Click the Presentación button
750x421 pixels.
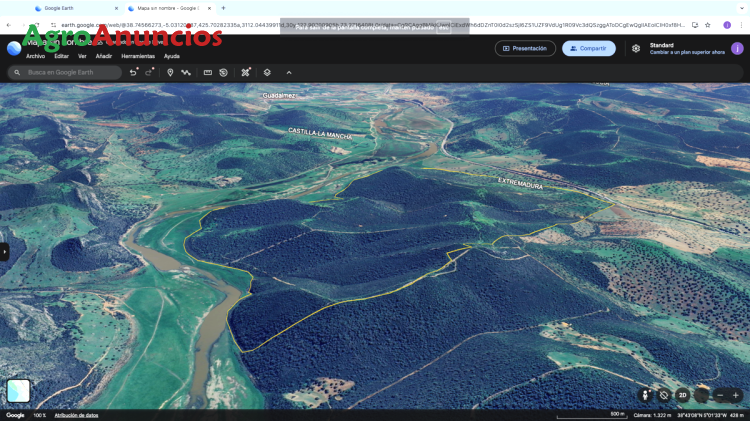click(x=525, y=48)
